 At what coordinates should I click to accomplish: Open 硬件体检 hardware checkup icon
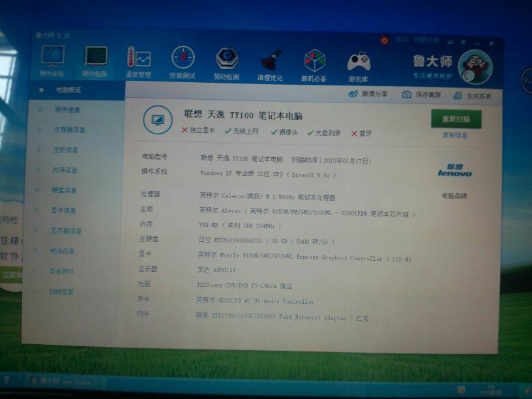point(52,60)
